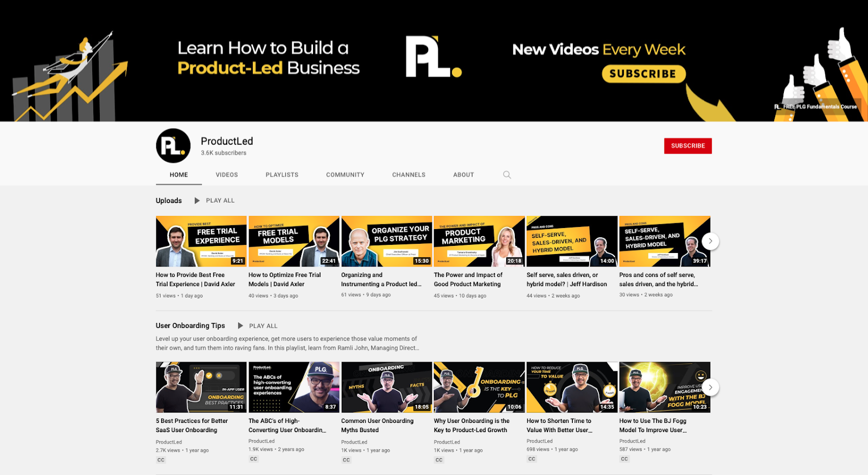Open the Uploads section heading

pyautogui.click(x=169, y=200)
